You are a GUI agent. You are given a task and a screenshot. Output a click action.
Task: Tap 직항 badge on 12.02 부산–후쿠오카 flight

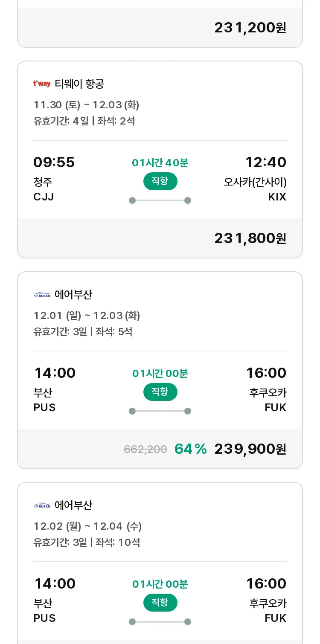point(160,603)
